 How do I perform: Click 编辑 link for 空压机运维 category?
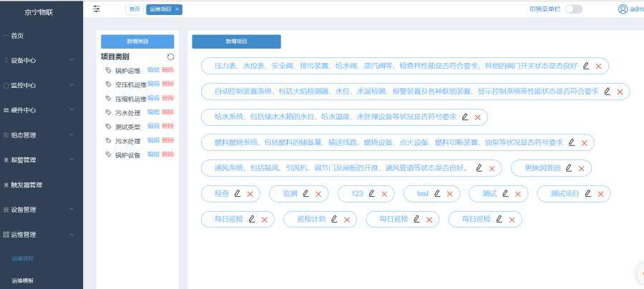(x=153, y=84)
